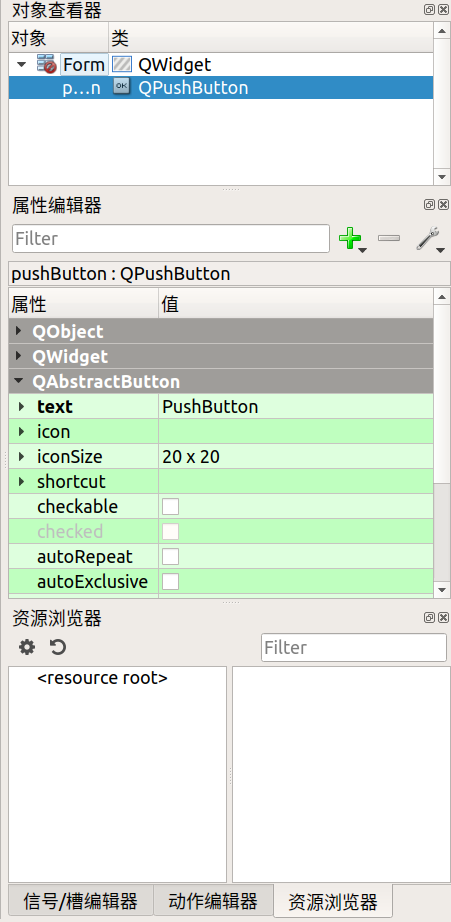Image resolution: width=451 pixels, height=922 pixels.
Task: Close the Property Editor (属性编辑器) panel
Action: pos(443,204)
